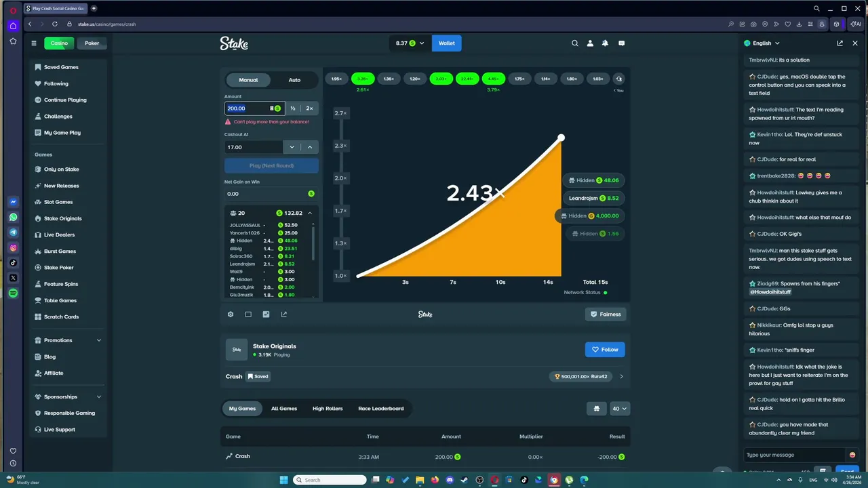Increase Cashout At with the up chevron
This screenshot has width=868, height=488.
coord(310,147)
